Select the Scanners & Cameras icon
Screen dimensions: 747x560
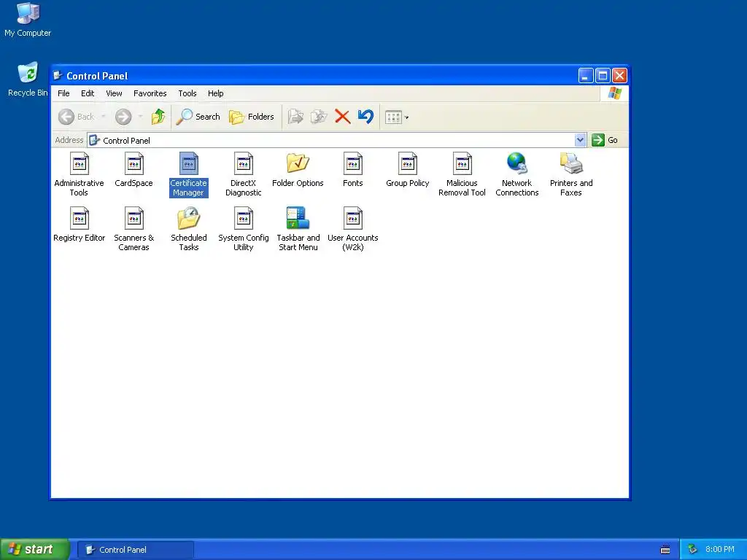134,219
